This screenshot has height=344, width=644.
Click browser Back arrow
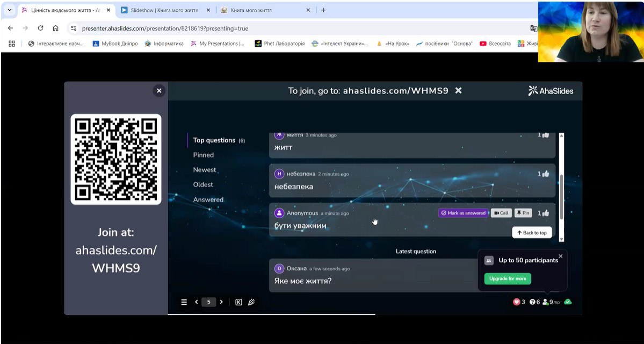click(x=11, y=28)
